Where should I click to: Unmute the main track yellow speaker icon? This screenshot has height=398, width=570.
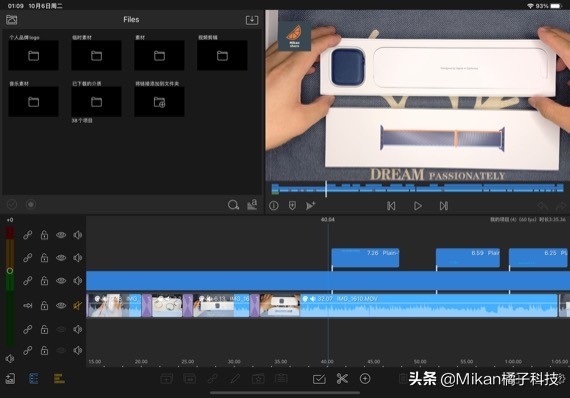click(x=77, y=305)
